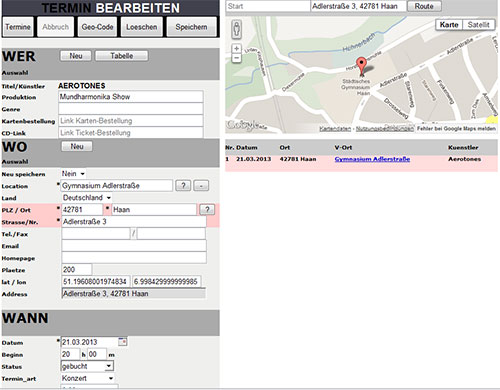
Task: Click the Loeschen button
Action: (x=141, y=27)
